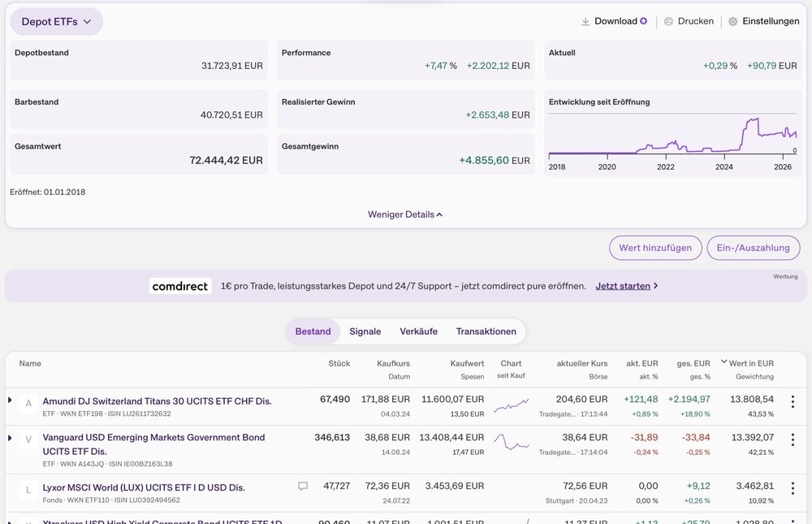The width and height of the screenshot is (812, 524).
Task: Open Einstellungen via the gear icon
Action: pyautogui.click(x=732, y=21)
